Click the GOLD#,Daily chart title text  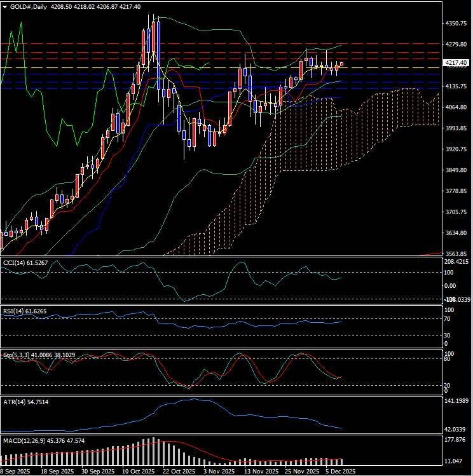click(x=29, y=6)
